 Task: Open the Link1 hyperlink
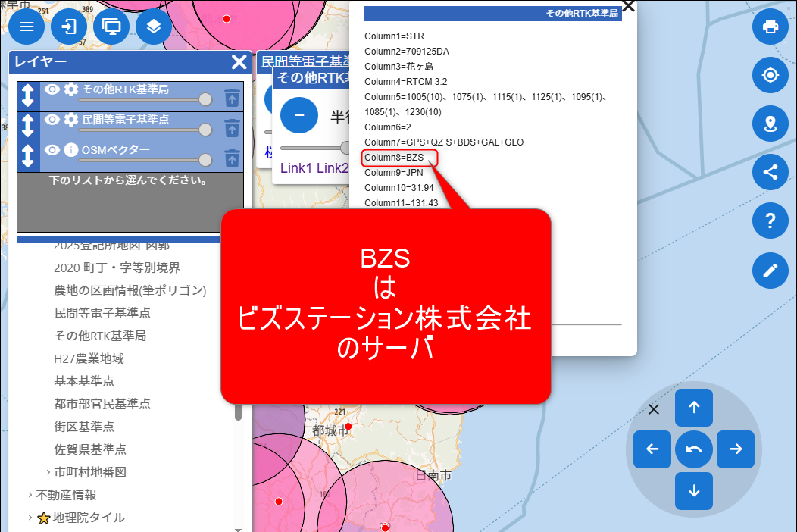[296, 168]
